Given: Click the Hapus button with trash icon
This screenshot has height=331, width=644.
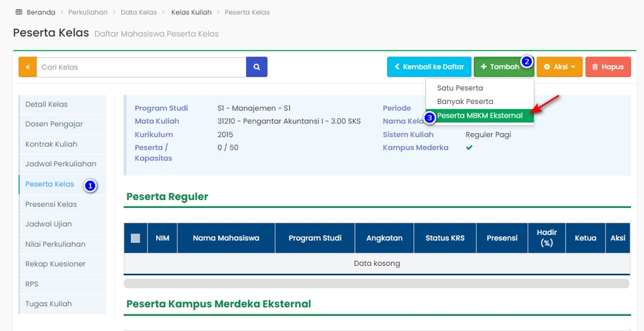Looking at the screenshot, I should pyautogui.click(x=608, y=67).
